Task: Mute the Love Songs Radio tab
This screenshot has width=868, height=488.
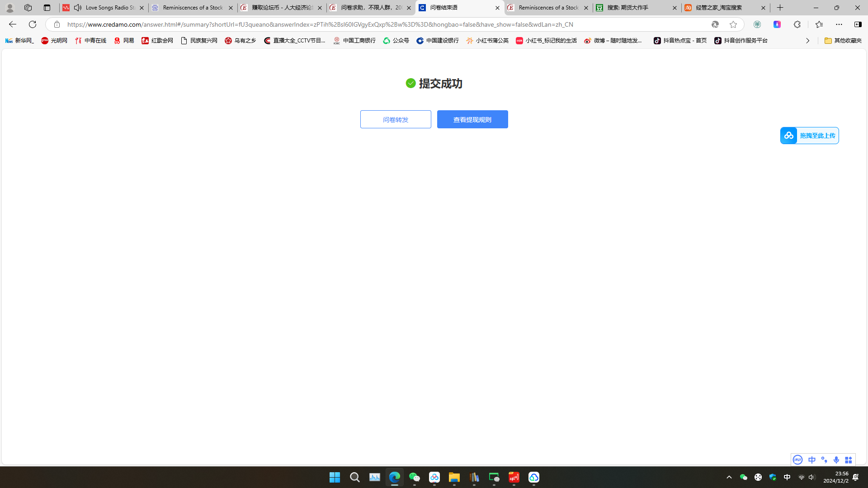Action: (78, 8)
